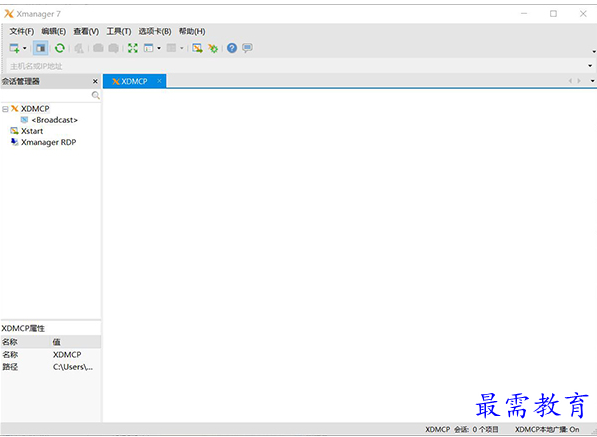
Task: Open the 帮助(H) menu
Action: 192,31
